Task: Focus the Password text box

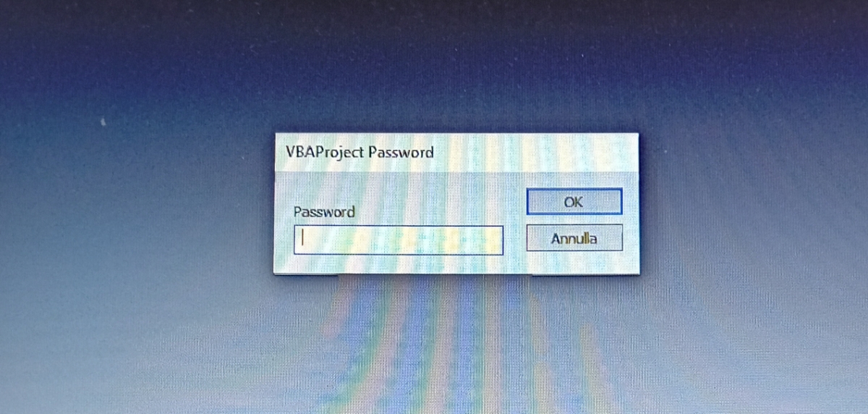Action: [x=398, y=240]
